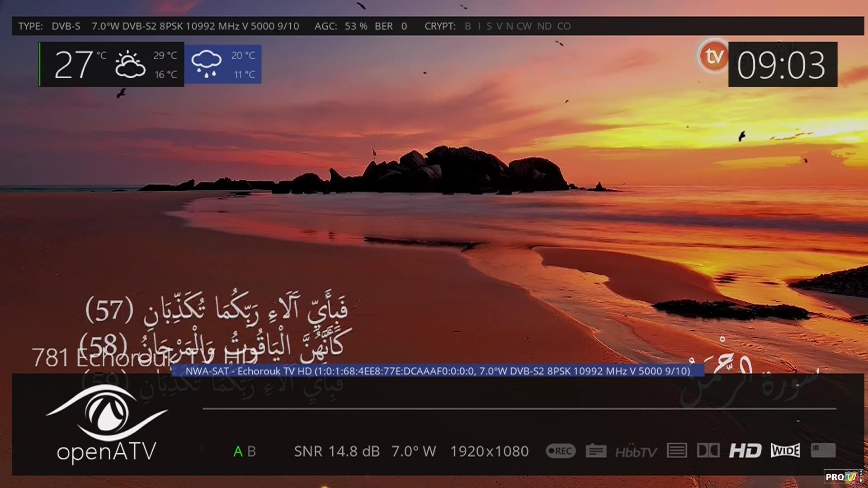Click the Dolby Digital audio icon
The width and height of the screenshot is (868, 488).
coord(708,450)
